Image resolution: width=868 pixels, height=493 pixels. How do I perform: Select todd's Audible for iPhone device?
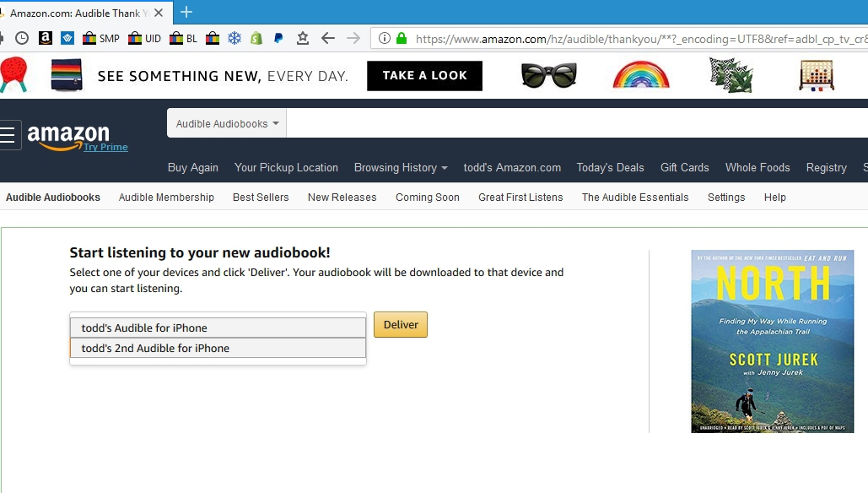218,328
